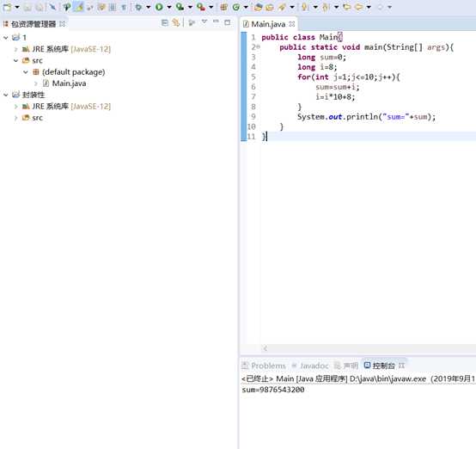Screen dimensions: 476x449
Task: Click the editor horizontal scroll left arrow
Action: tap(265, 348)
